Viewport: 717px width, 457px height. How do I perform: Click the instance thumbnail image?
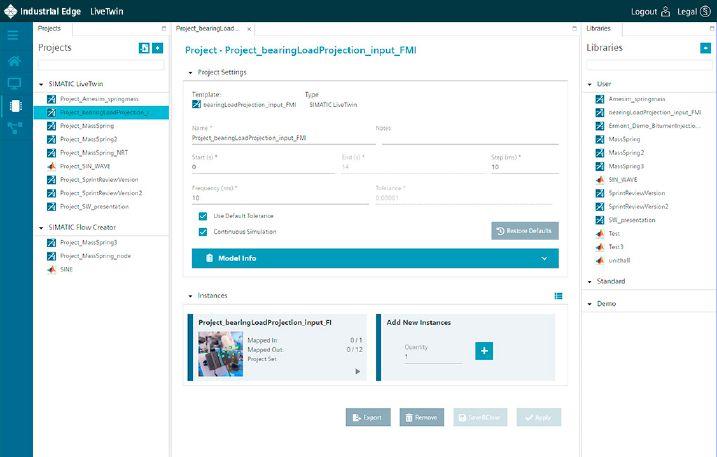click(220, 355)
